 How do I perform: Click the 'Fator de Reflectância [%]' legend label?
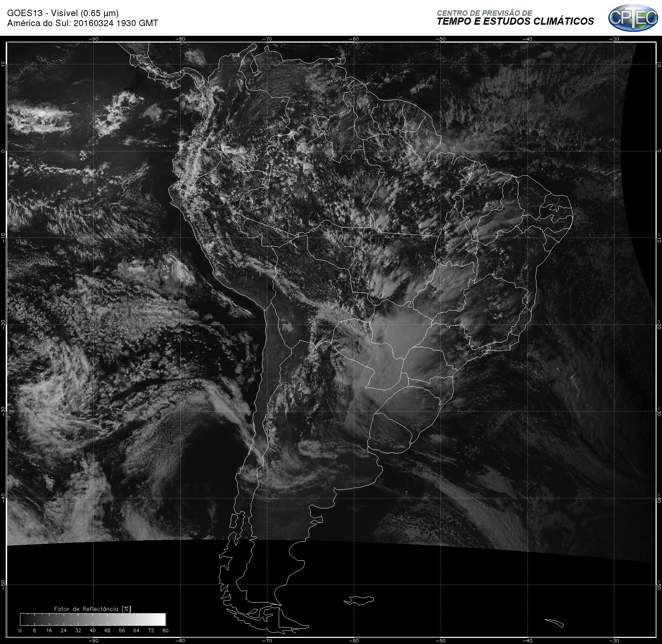click(93, 609)
